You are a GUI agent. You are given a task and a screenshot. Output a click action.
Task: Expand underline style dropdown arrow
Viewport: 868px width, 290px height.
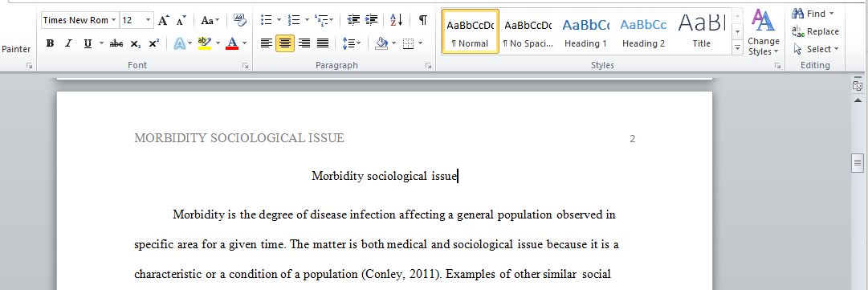pyautogui.click(x=101, y=43)
